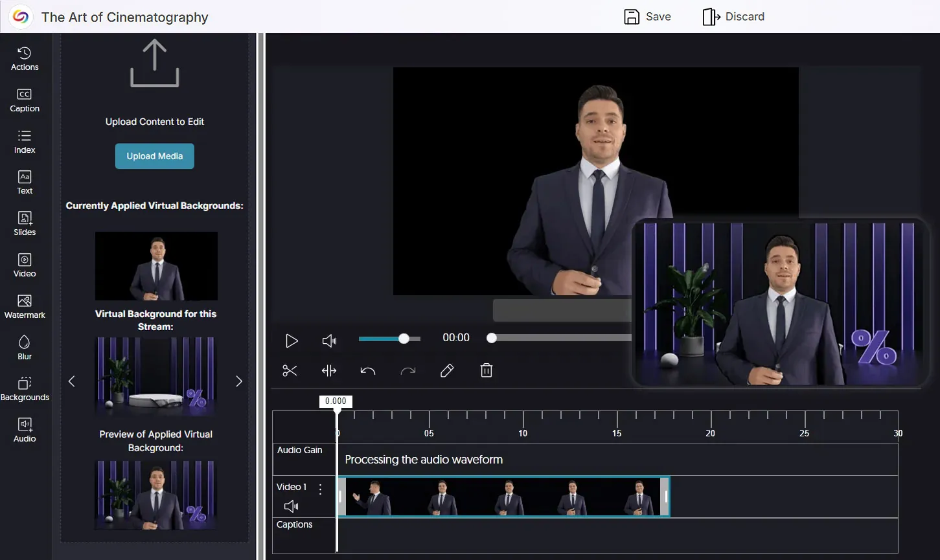Screen dimensions: 940x560
Task: Save the project
Action: [x=647, y=17]
